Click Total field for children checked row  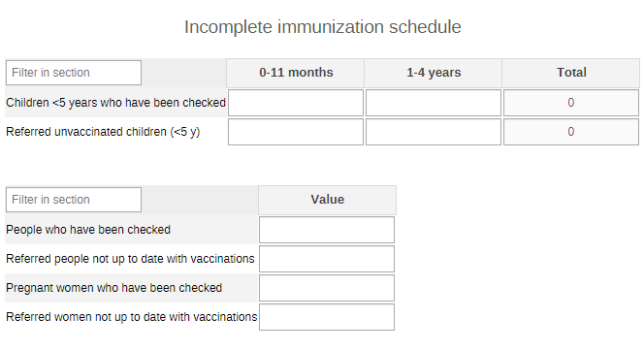[x=571, y=103]
